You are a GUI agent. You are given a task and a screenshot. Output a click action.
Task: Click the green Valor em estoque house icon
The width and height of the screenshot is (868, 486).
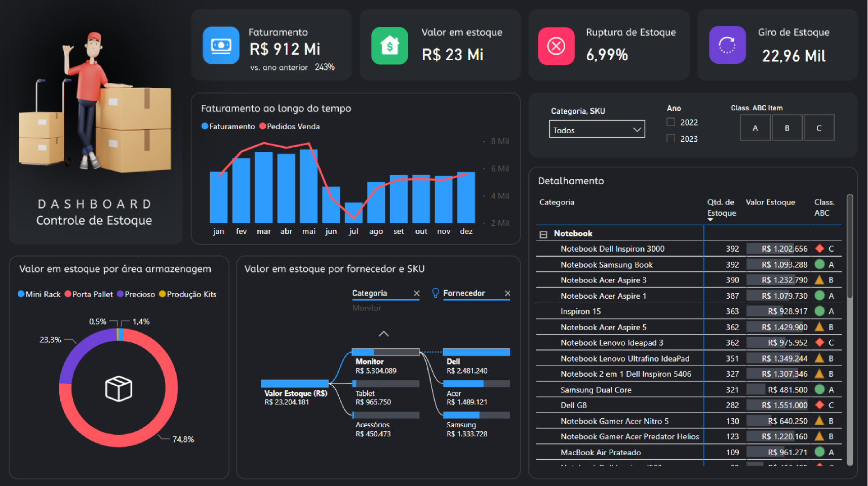[389, 46]
